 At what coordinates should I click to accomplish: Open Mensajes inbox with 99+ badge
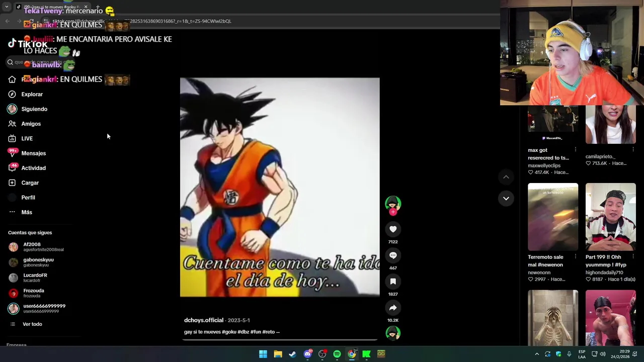pyautogui.click(x=27, y=153)
